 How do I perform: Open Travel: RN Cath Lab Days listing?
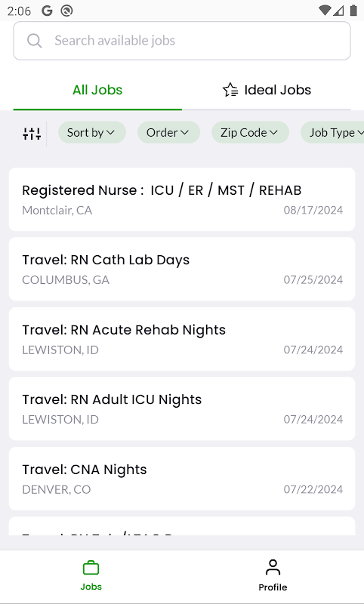tap(182, 269)
